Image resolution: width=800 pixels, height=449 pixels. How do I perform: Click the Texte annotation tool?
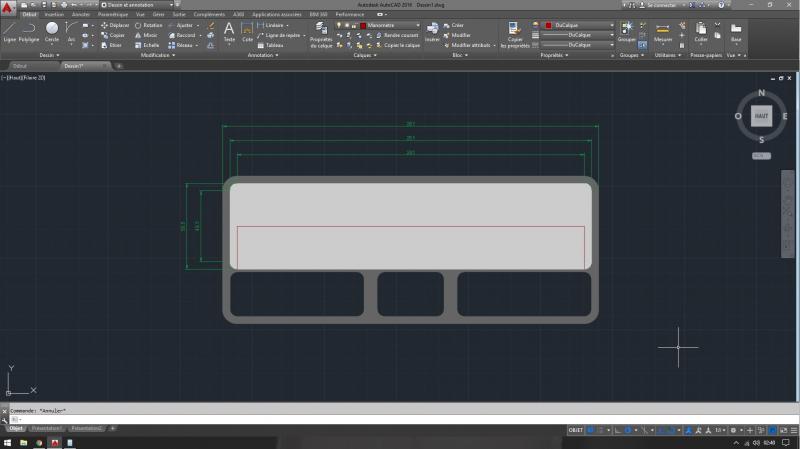[x=229, y=31]
